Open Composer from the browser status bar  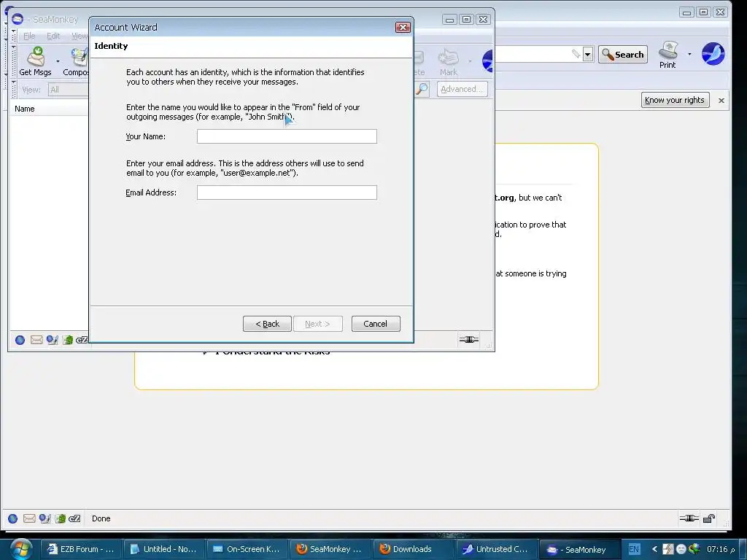(44, 518)
